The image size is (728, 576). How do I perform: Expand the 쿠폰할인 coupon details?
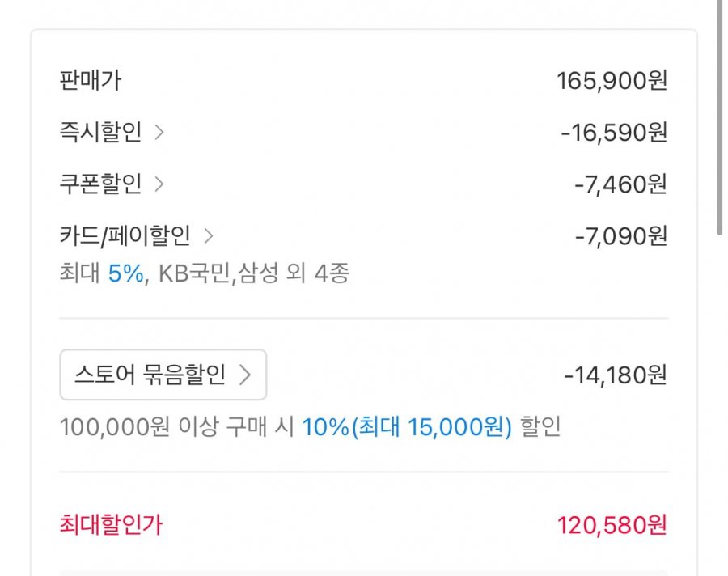[x=101, y=184]
